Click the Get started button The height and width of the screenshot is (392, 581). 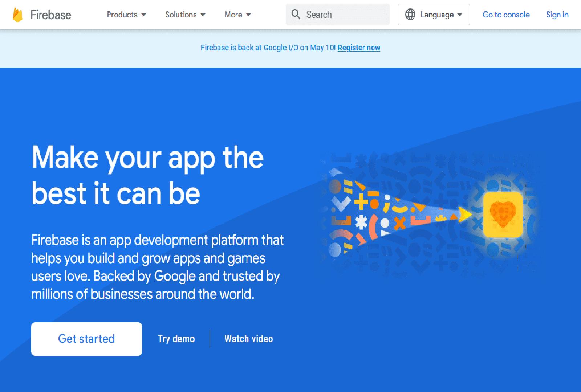(86, 339)
